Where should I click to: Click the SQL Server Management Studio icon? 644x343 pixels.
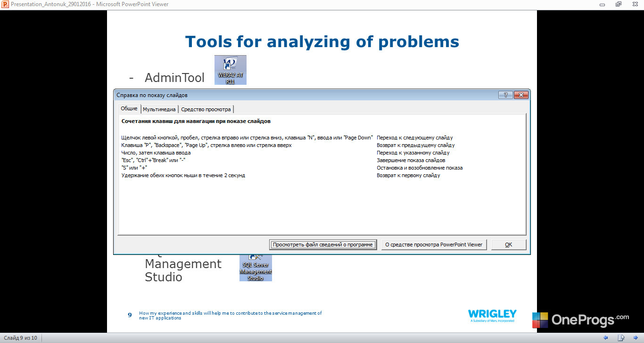click(256, 268)
